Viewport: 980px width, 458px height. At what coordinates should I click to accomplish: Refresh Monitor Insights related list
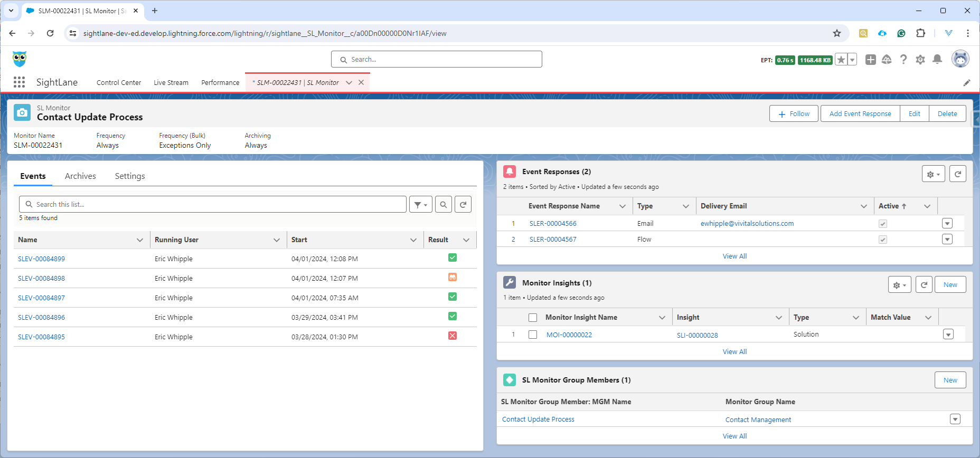[924, 284]
